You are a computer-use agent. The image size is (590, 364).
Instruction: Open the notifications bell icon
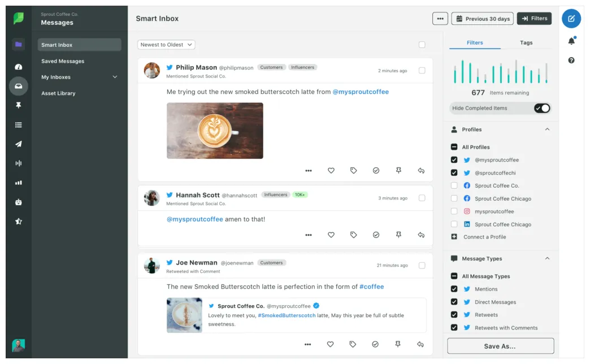(571, 42)
